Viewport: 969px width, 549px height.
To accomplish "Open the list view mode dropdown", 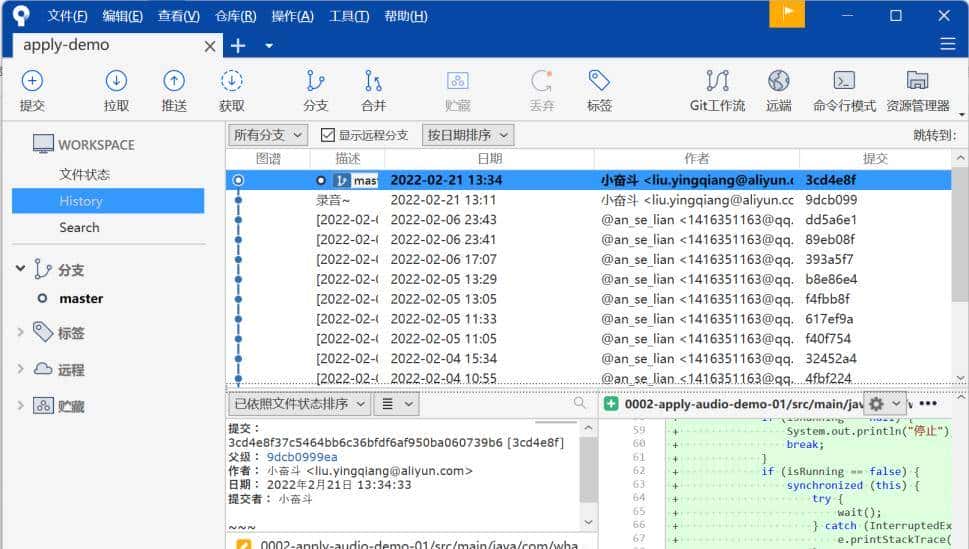I will pyautogui.click(x=396, y=404).
